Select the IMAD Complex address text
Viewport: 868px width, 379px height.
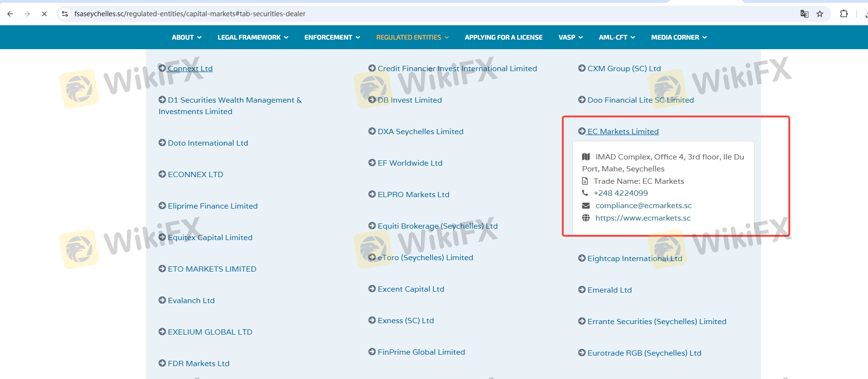click(663, 163)
